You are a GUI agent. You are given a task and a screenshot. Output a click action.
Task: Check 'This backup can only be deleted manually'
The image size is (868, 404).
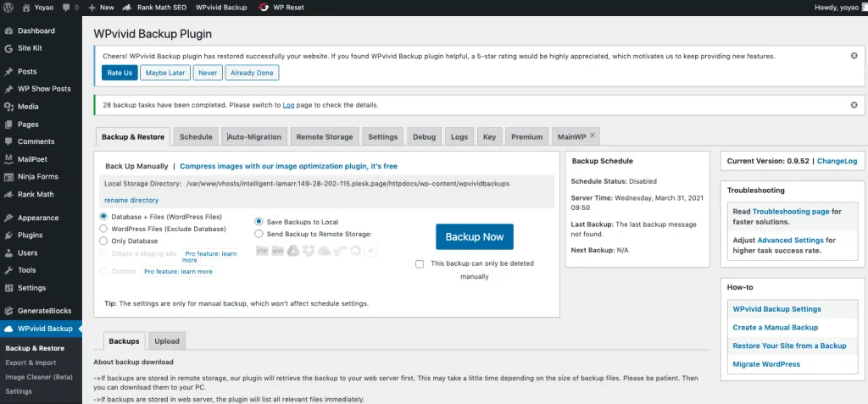pos(420,264)
